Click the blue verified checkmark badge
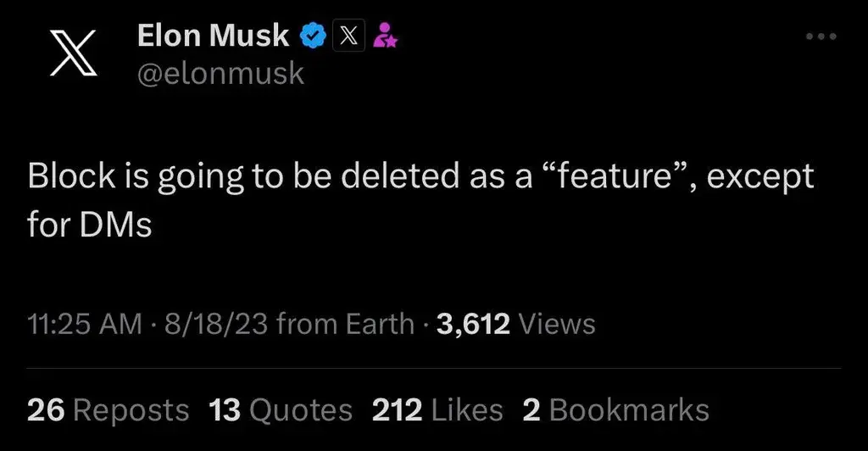Image resolution: width=868 pixels, height=451 pixels. tap(315, 36)
